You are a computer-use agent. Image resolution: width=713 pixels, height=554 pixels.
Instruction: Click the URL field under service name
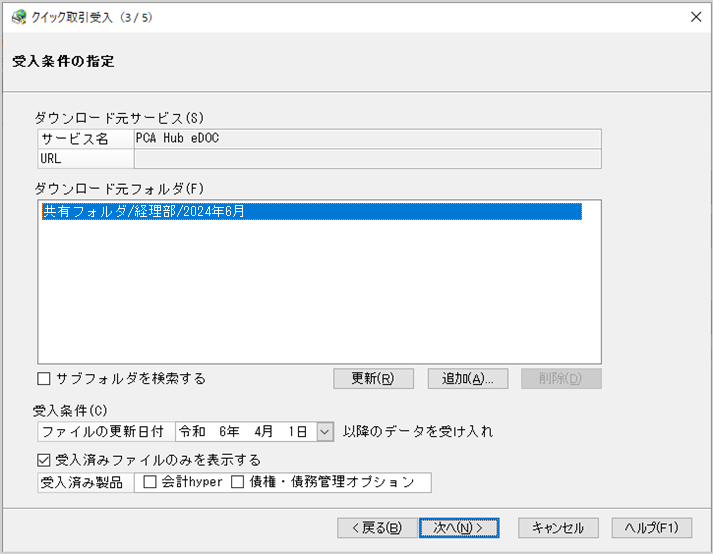(x=367, y=159)
